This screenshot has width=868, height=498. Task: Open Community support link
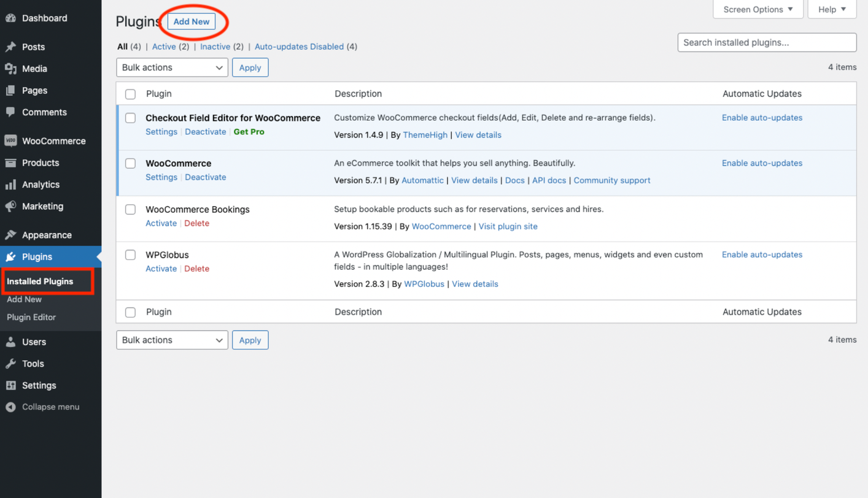coord(612,180)
